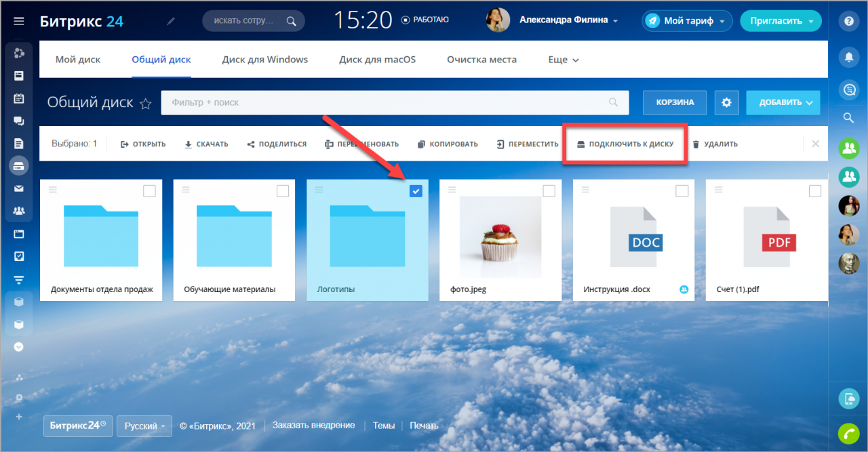Image resolution: width=868 pixels, height=452 pixels.
Task: Select the Общий диск tab
Action: (161, 60)
